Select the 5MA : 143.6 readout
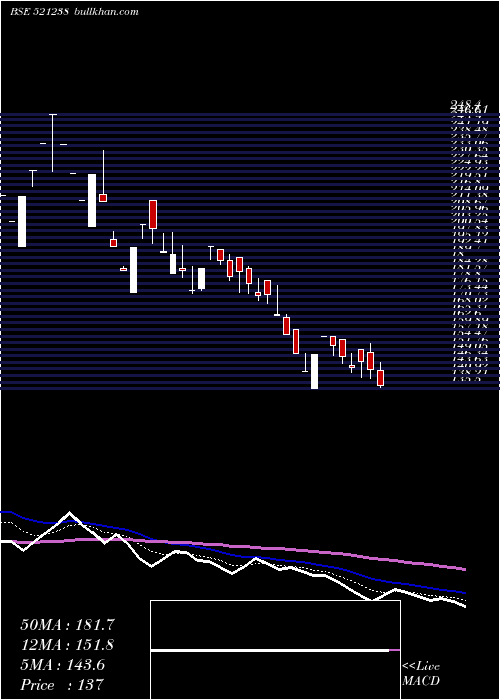This screenshot has height=700, width=500. 62,665
